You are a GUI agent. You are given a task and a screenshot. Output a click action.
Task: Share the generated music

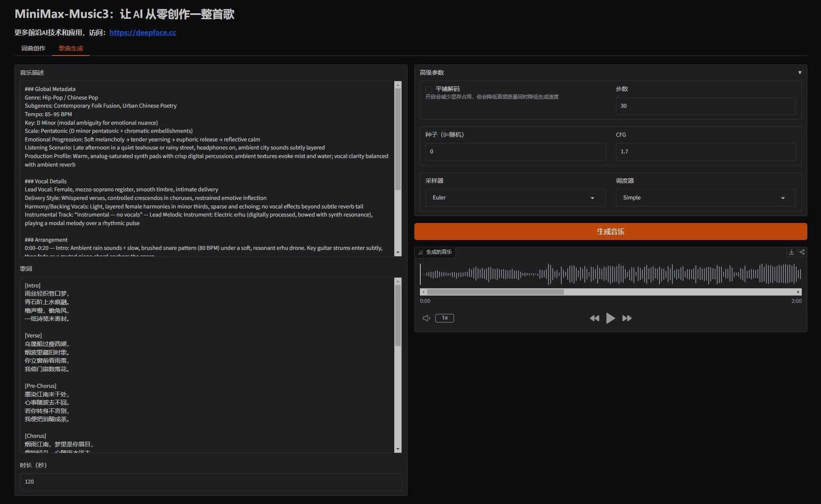802,252
